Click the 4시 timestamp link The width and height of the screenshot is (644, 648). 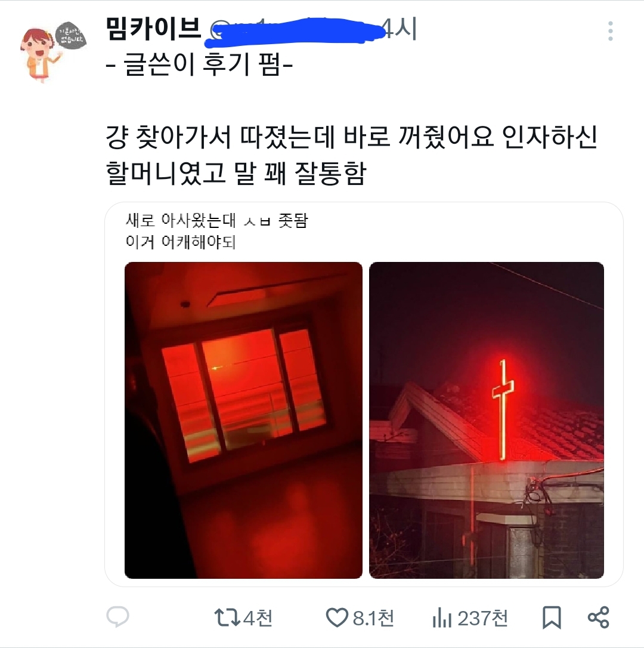pyautogui.click(x=400, y=29)
